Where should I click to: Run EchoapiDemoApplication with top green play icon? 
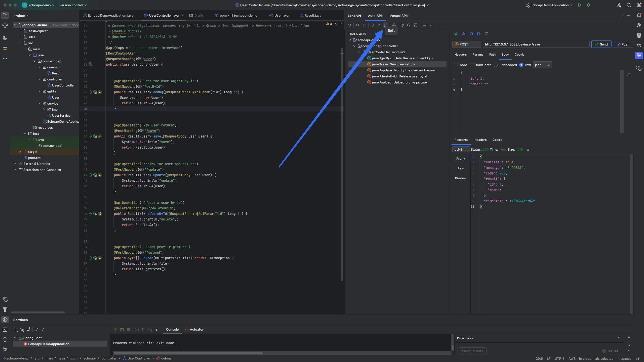pyautogui.click(x=580, y=5)
